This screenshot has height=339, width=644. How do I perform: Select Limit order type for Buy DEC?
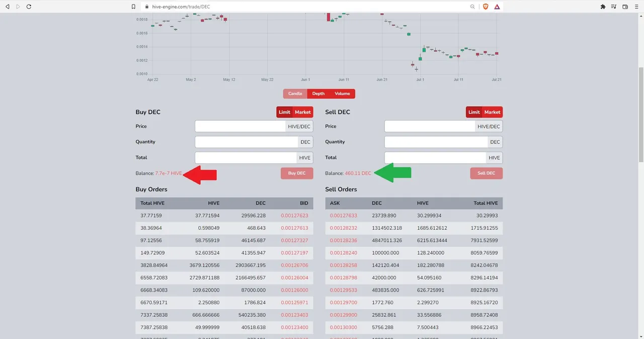(x=285, y=112)
